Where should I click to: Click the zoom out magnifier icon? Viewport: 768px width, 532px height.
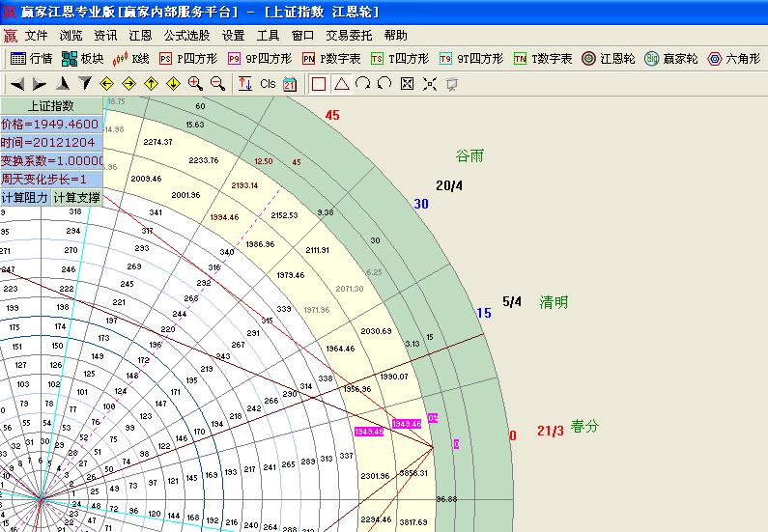(217, 84)
